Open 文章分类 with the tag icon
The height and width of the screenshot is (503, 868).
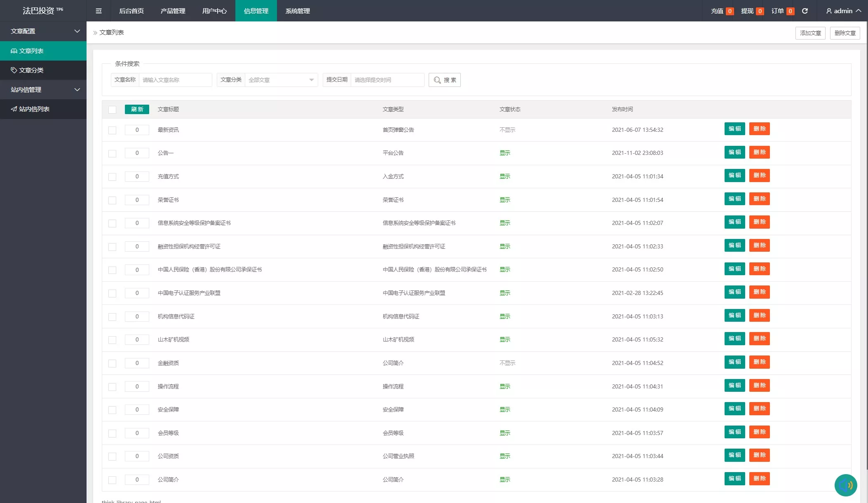31,70
